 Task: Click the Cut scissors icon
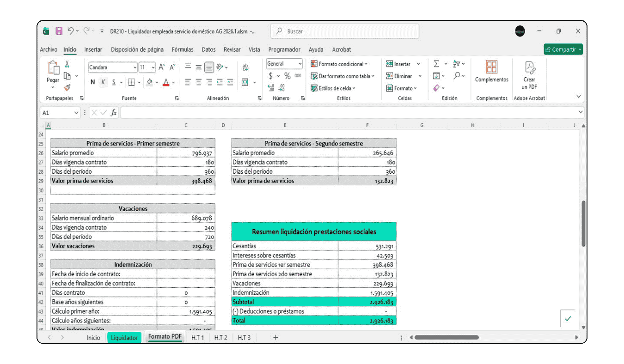point(67,65)
